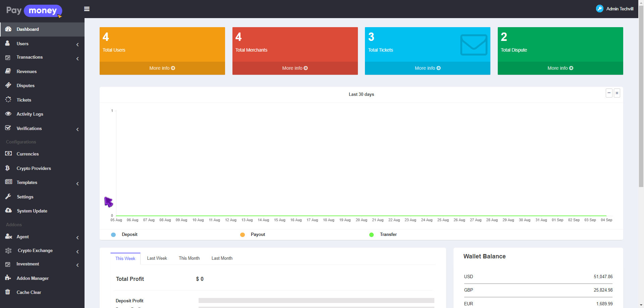Open More info under Total Dispute
The width and height of the screenshot is (644, 308).
(x=560, y=68)
